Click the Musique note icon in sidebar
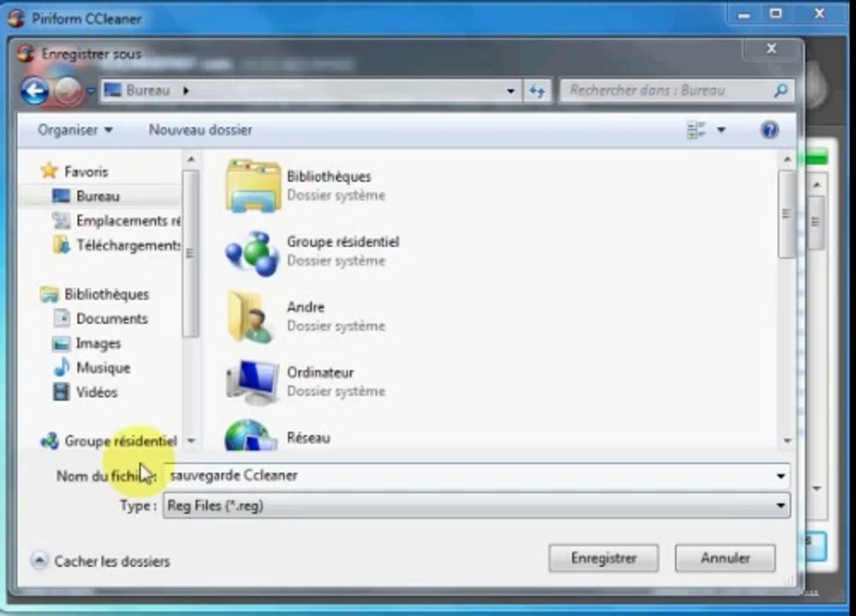The height and width of the screenshot is (616, 856). (x=62, y=367)
